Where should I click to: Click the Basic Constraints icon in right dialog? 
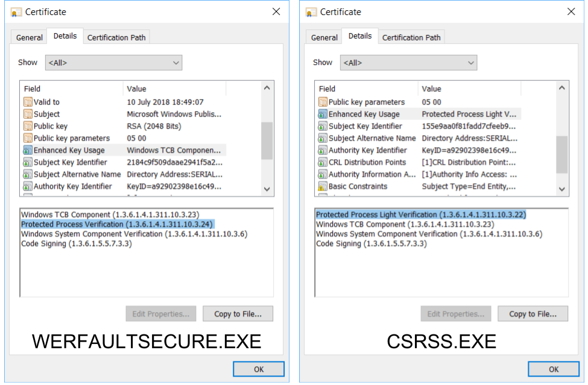323,187
